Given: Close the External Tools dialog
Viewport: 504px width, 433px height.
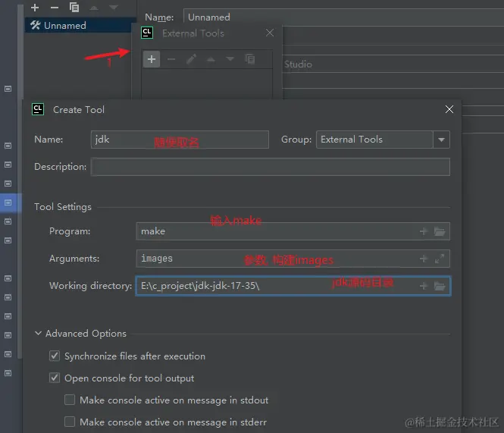Looking at the screenshot, I should (270, 33).
